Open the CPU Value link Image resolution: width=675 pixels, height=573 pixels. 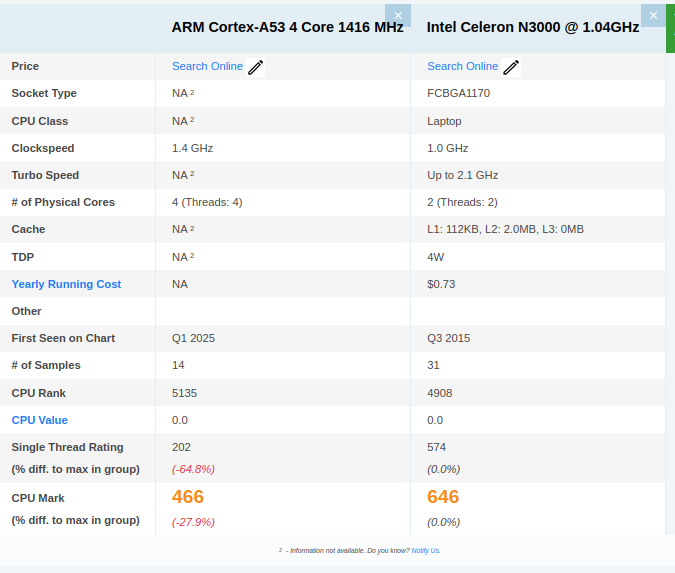(40, 420)
